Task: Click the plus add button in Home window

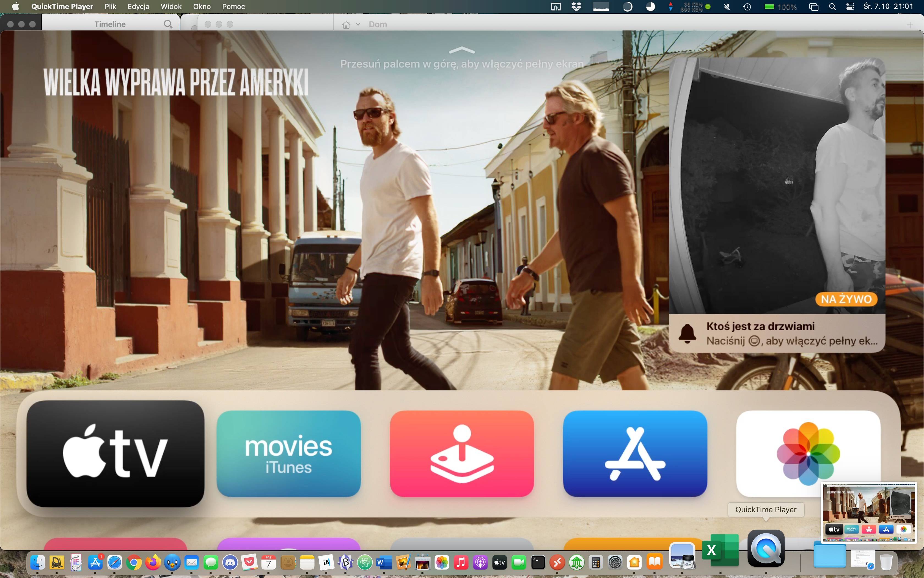Action: pos(910,25)
